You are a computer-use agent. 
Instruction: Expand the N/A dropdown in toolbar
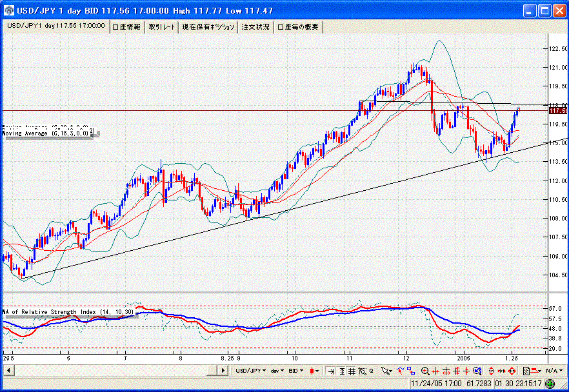tap(553, 371)
